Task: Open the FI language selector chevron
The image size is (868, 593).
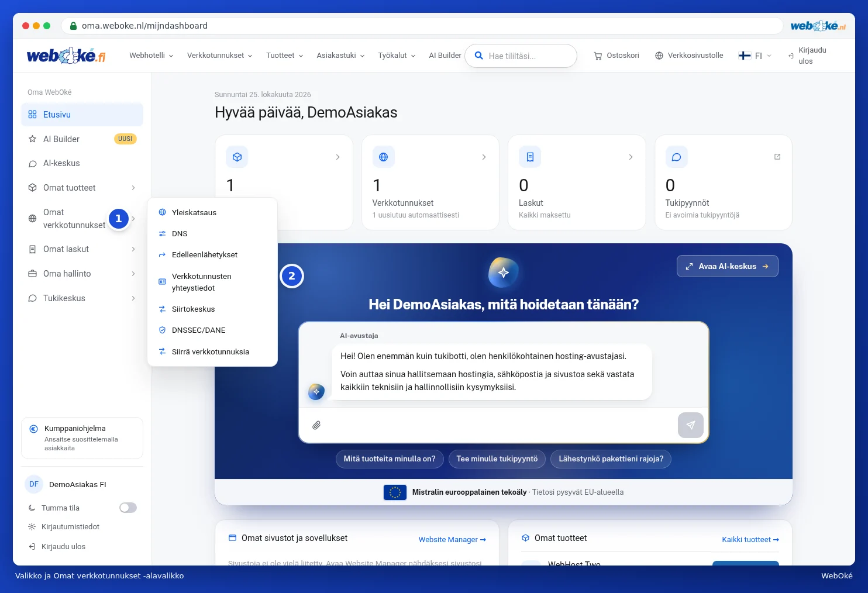Action: [x=769, y=56]
